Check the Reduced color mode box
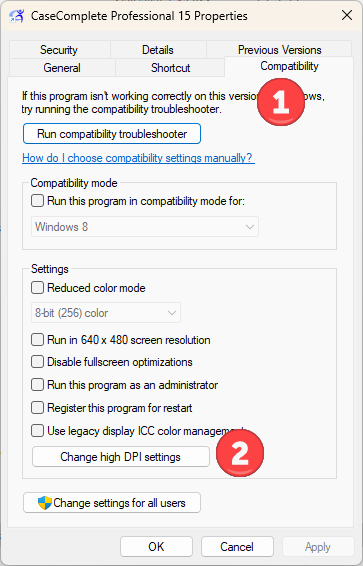 (37, 288)
